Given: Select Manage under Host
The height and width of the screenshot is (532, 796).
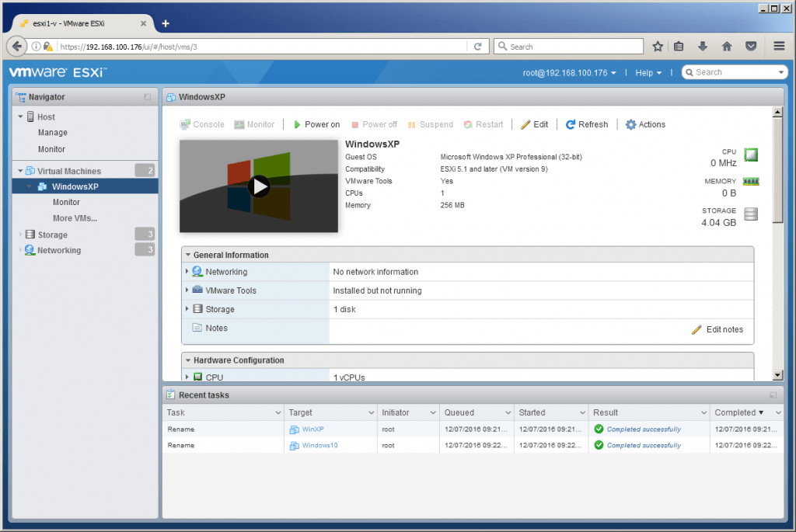Looking at the screenshot, I should tap(52, 133).
